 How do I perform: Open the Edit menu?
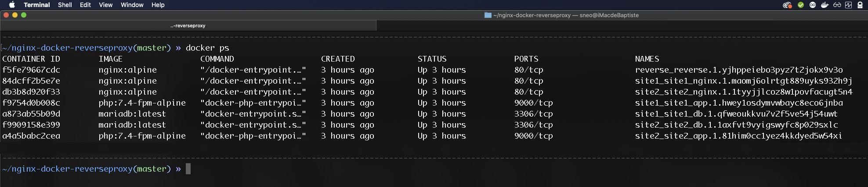tap(85, 5)
